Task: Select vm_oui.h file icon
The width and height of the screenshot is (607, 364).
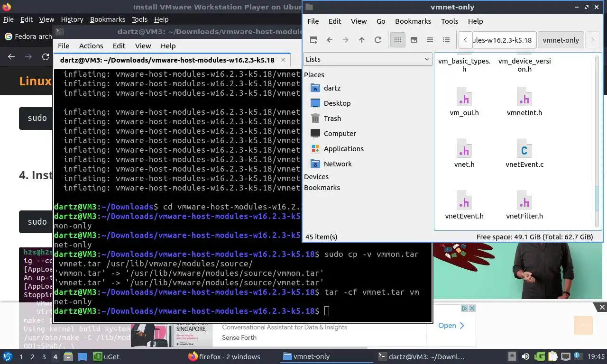Action: tap(464, 96)
